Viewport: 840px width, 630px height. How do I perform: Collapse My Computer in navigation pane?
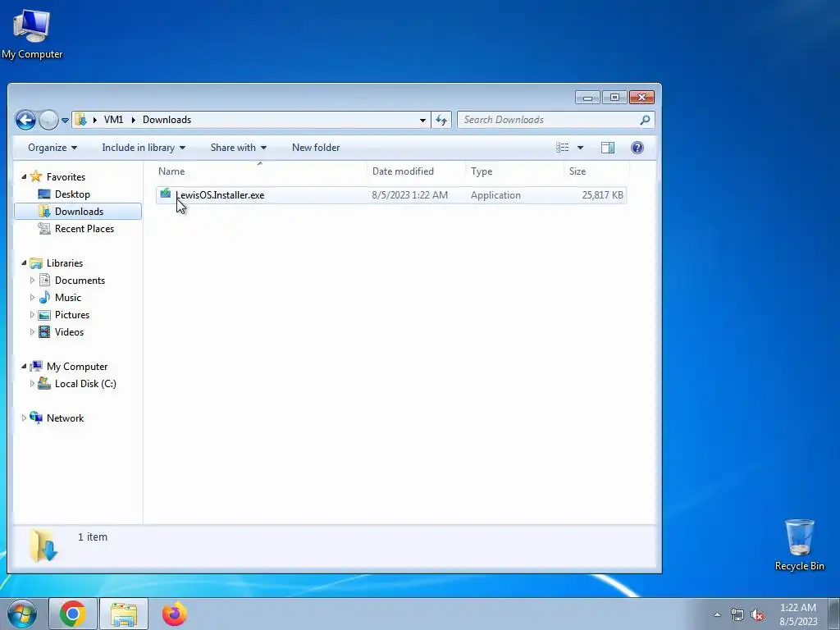pyautogui.click(x=24, y=366)
